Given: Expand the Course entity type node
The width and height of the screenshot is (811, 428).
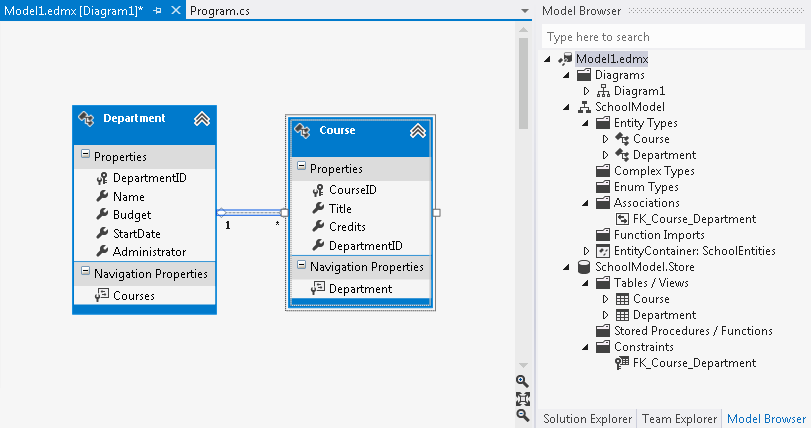Looking at the screenshot, I should [x=605, y=139].
